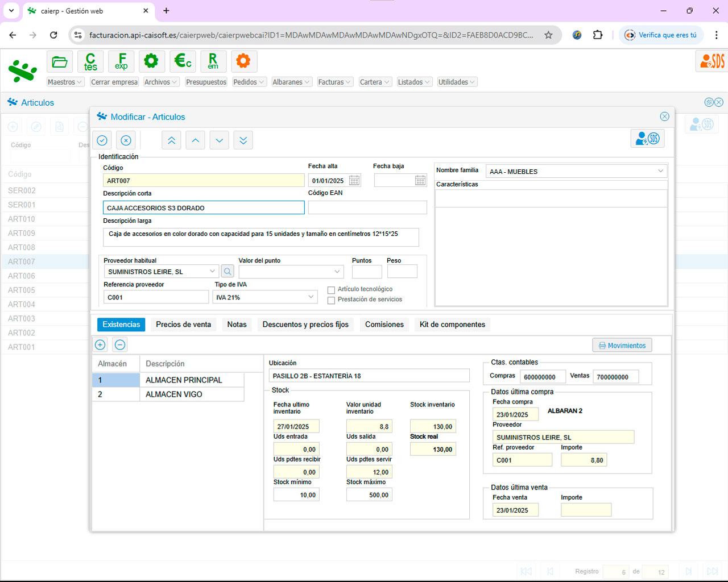Viewport: 728px width, 582px height.
Task: Open the euro Ec toolbar icon
Action: (183, 61)
